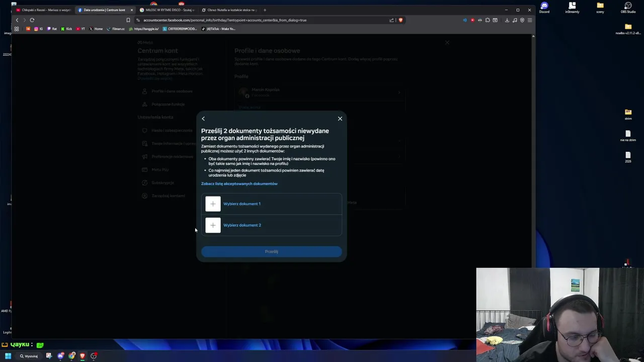Click the Prześlij submit button
Image resolution: width=644 pixels, height=362 pixels.
272,251
